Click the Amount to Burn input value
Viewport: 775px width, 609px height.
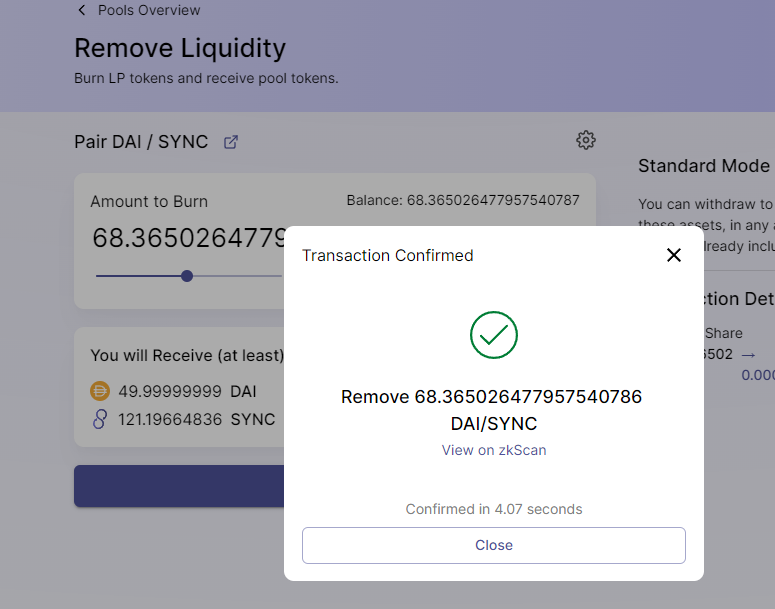pyautogui.click(x=188, y=238)
